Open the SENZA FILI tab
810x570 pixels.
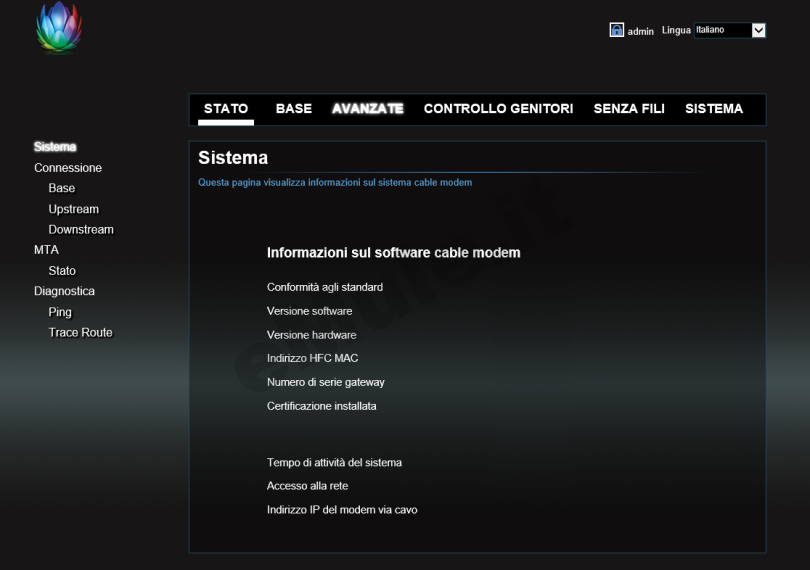click(x=629, y=109)
